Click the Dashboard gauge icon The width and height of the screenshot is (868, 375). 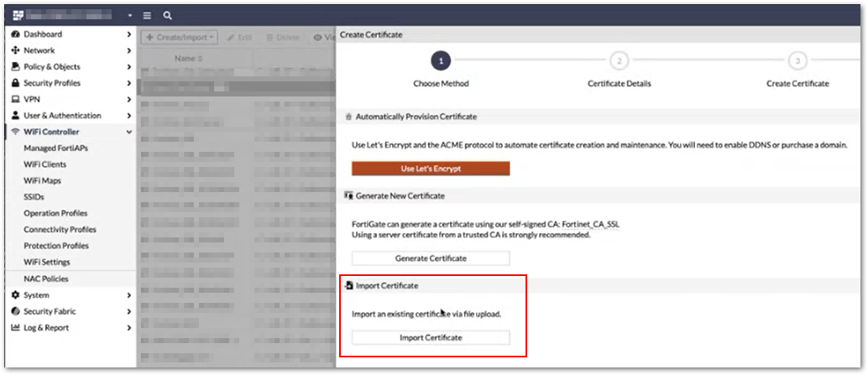15,34
